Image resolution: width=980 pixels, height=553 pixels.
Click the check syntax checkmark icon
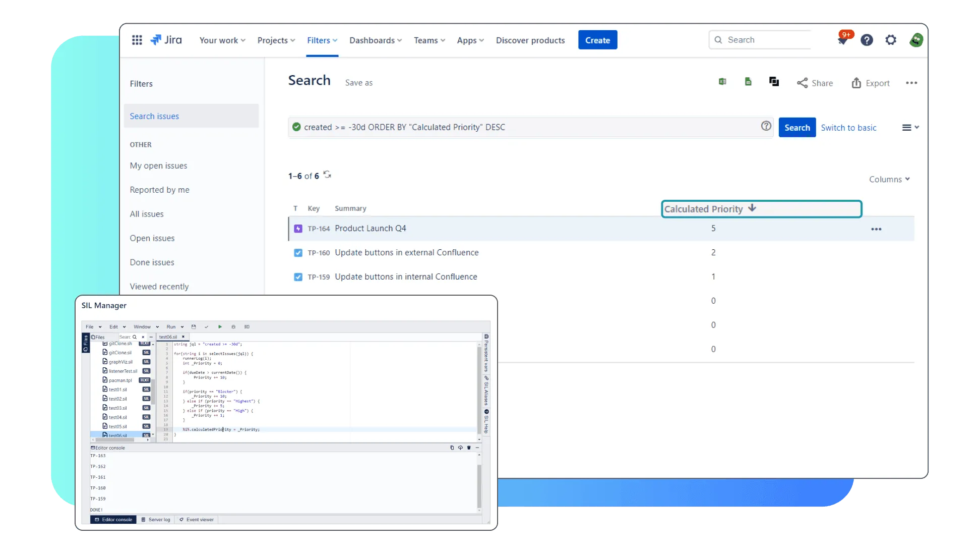click(x=206, y=327)
